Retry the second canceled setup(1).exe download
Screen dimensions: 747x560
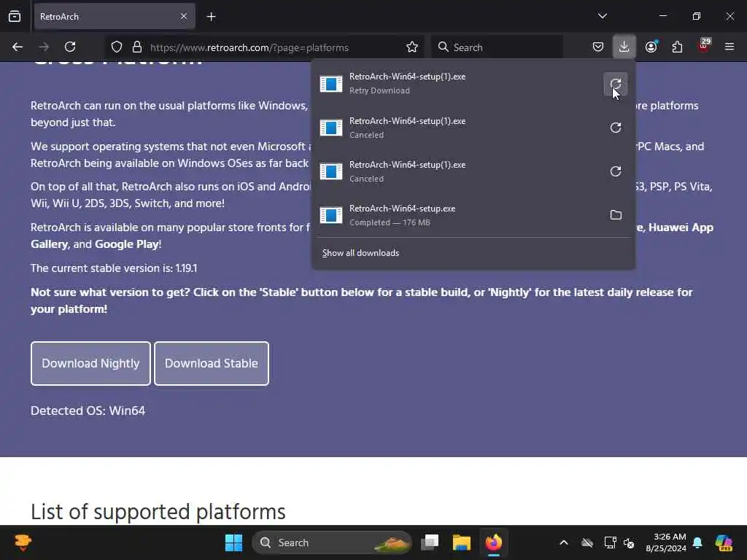616,128
